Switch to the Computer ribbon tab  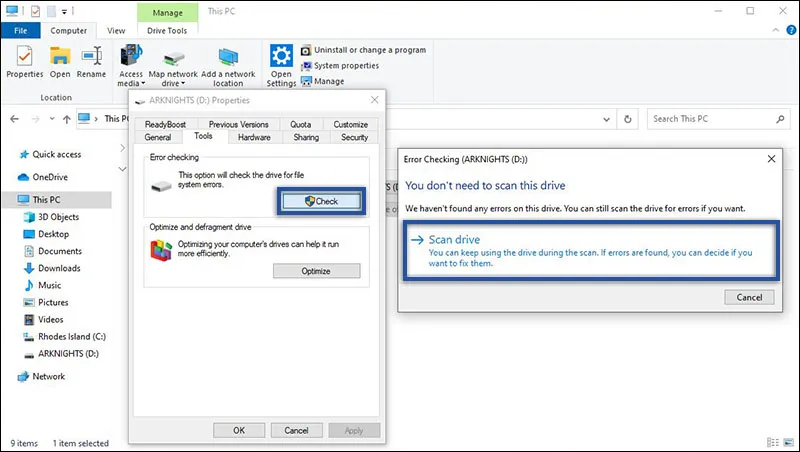[68, 31]
